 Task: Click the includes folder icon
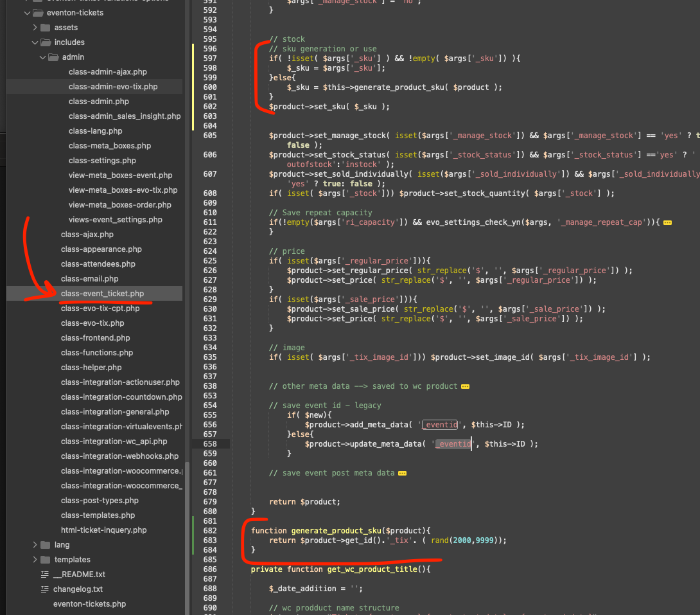click(46, 42)
